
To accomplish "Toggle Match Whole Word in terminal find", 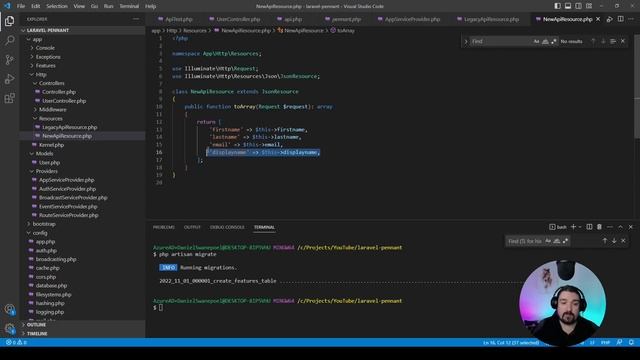I will pyautogui.click(x=557, y=241).
